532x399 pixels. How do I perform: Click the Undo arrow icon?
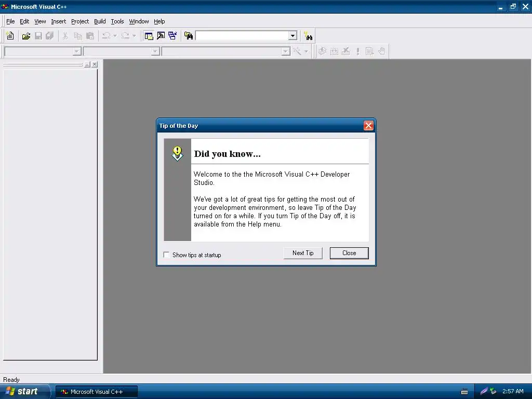[106, 36]
